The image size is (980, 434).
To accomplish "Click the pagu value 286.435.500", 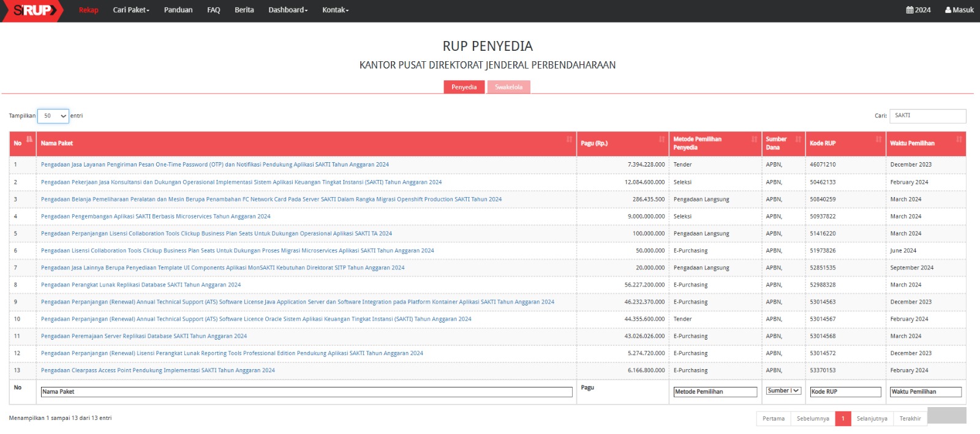I will [x=649, y=199].
